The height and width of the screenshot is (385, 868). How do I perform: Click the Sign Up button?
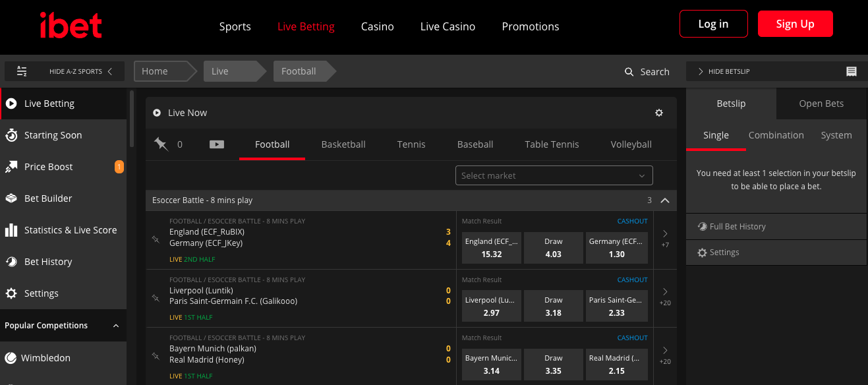(x=796, y=24)
